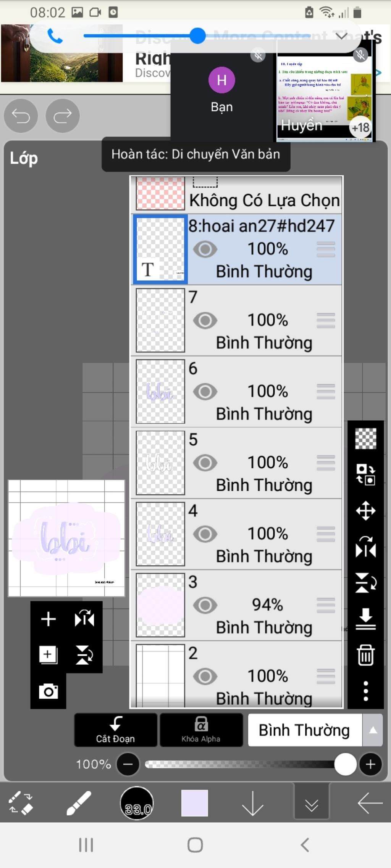Open the lavender color swatch
Image resolution: width=391 pixels, height=868 pixels.
194,803
